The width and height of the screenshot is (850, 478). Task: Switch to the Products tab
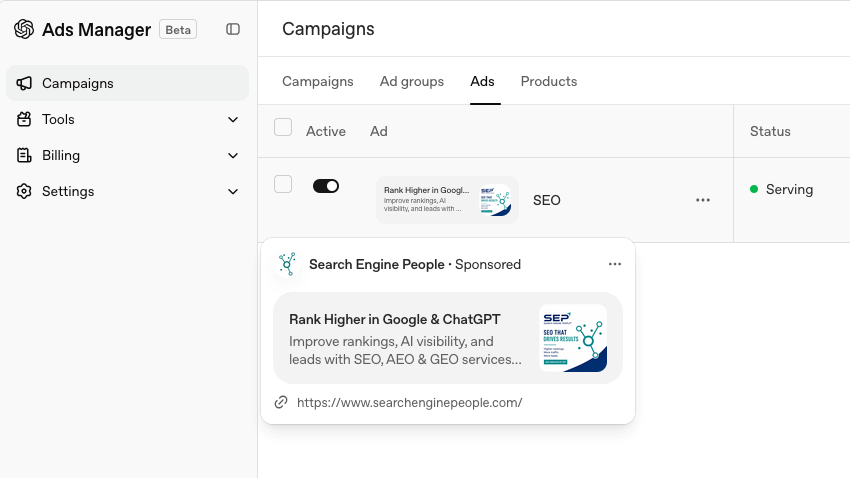point(549,81)
